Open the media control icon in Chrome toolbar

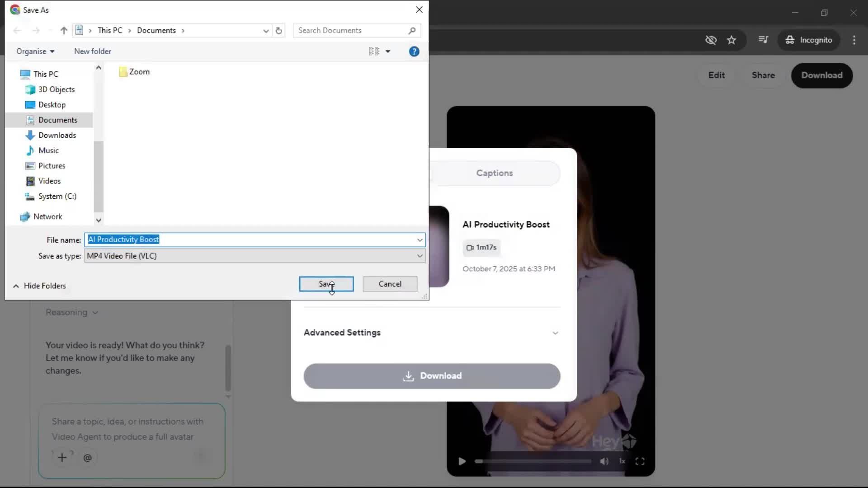click(x=763, y=40)
